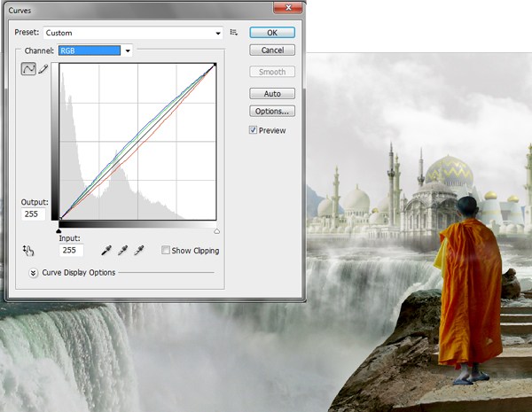Pick the gray point eyedropper
This screenshot has width=532, height=412.
(122, 251)
